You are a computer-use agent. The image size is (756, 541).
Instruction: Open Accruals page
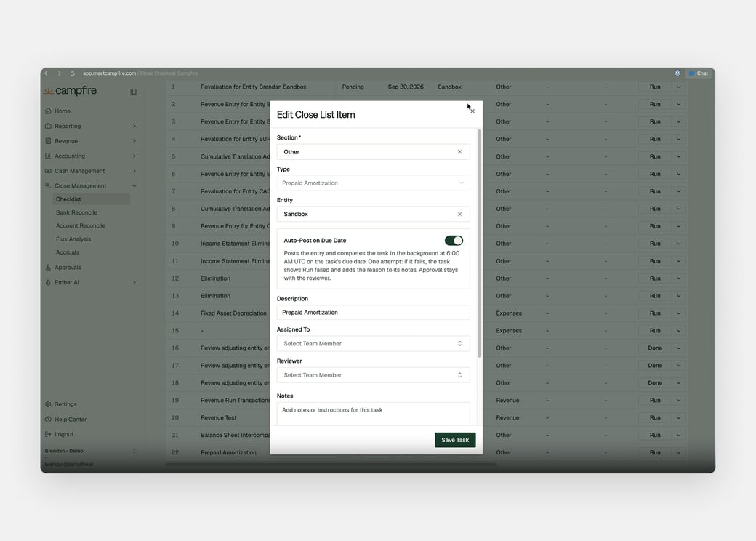click(x=68, y=252)
